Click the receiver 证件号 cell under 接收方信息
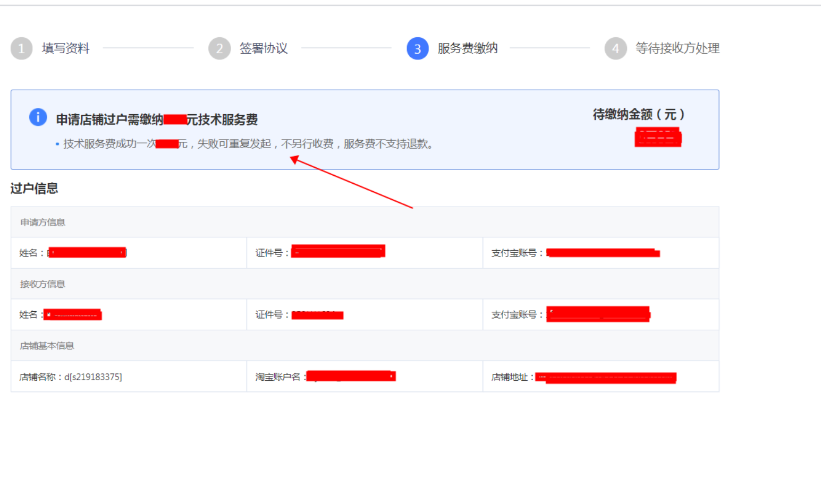Screen dimensions: 821x504 coord(365,314)
